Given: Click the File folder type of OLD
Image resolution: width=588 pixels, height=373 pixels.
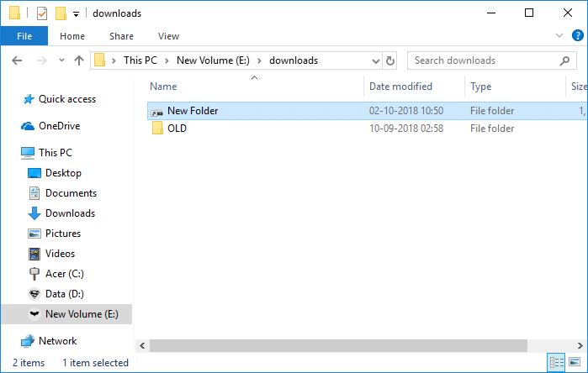Looking at the screenshot, I should [492, 129].
